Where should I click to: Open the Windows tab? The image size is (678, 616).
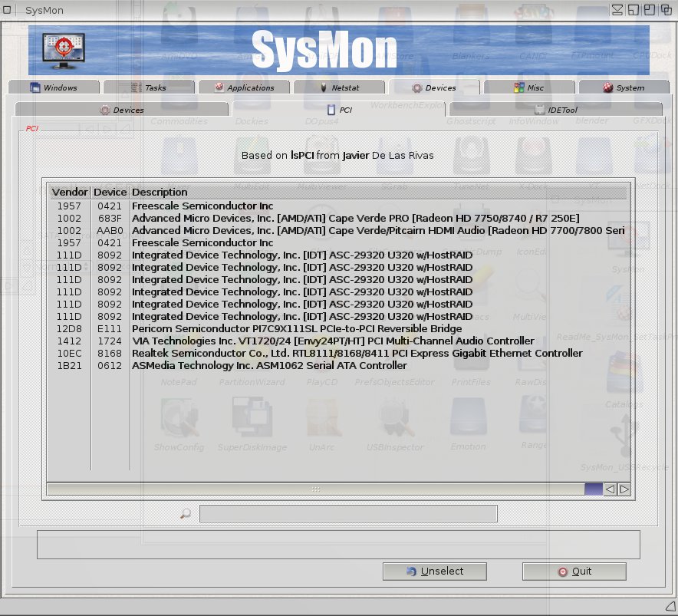coord(54,87)
